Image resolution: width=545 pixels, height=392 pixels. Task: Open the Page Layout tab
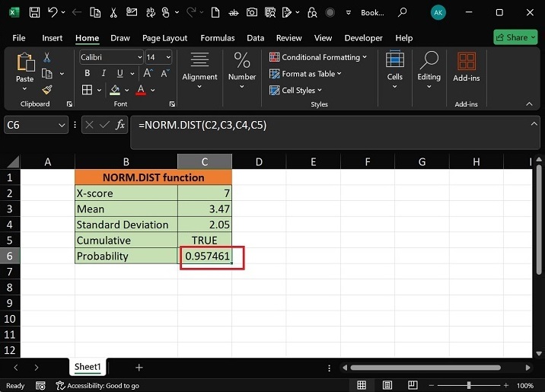pos(164,38)
